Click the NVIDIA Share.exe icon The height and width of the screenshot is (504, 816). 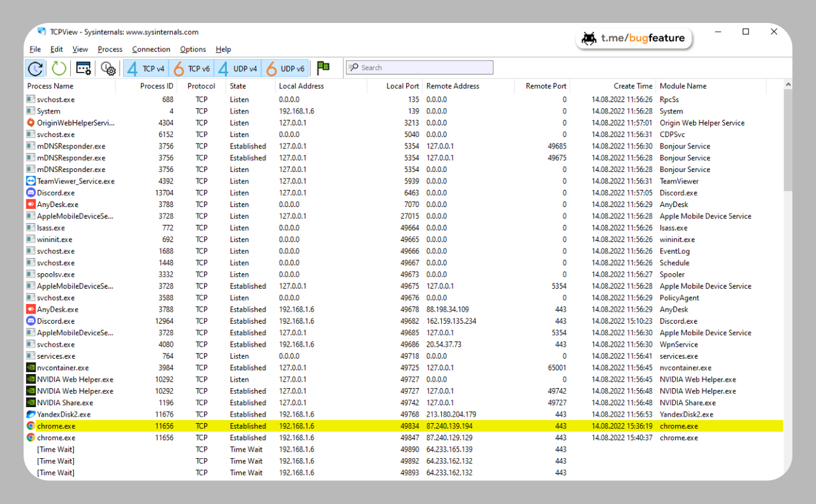click(31, 403)
